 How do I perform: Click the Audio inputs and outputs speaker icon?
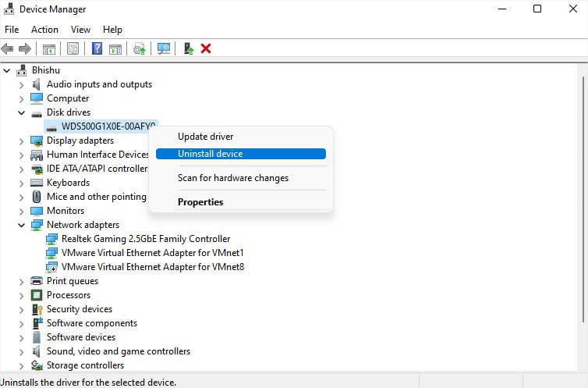[37, 84]
